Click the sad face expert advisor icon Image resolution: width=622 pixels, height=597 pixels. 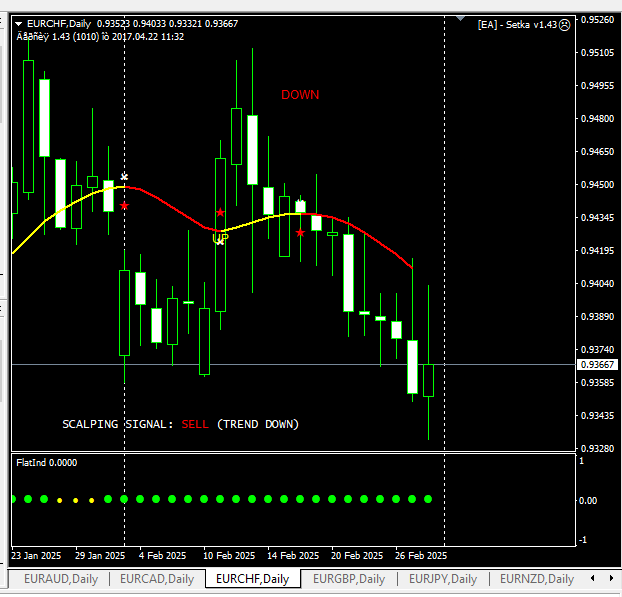point(564,25)
